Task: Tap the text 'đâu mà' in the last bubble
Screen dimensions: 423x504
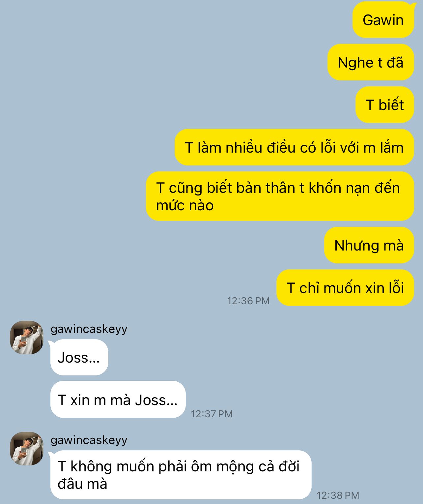Action: [x=82, y=484]
